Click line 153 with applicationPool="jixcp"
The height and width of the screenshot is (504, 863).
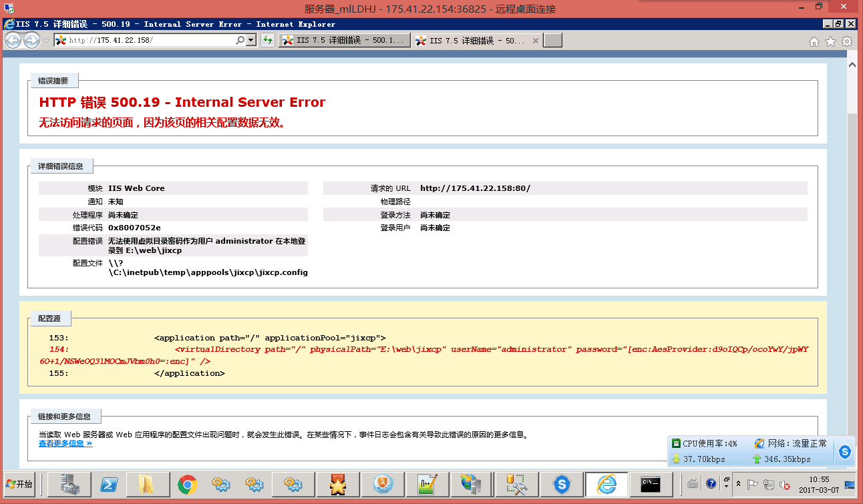[x=270, y=338]
